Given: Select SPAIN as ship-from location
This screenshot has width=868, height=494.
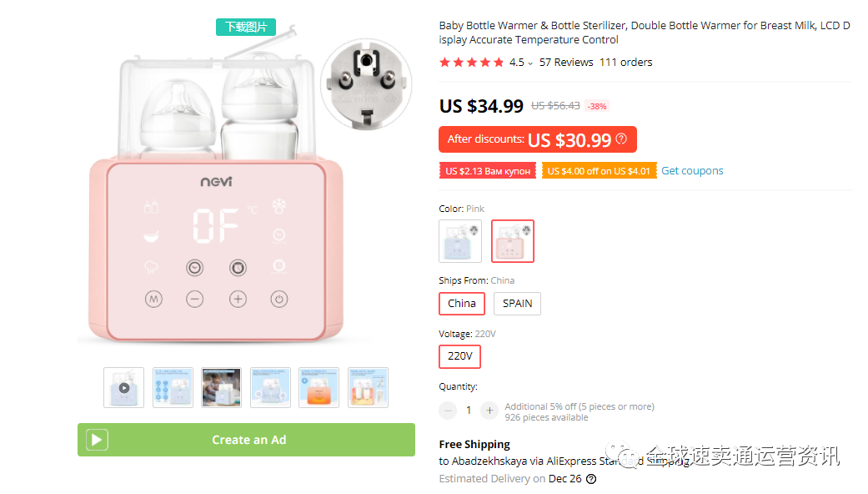Looking at the screenshot, I should (x=517, y=304).
